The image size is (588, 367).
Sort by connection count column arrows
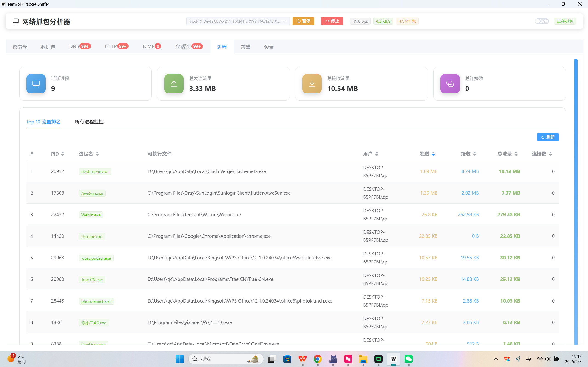[x=551, y=154]
